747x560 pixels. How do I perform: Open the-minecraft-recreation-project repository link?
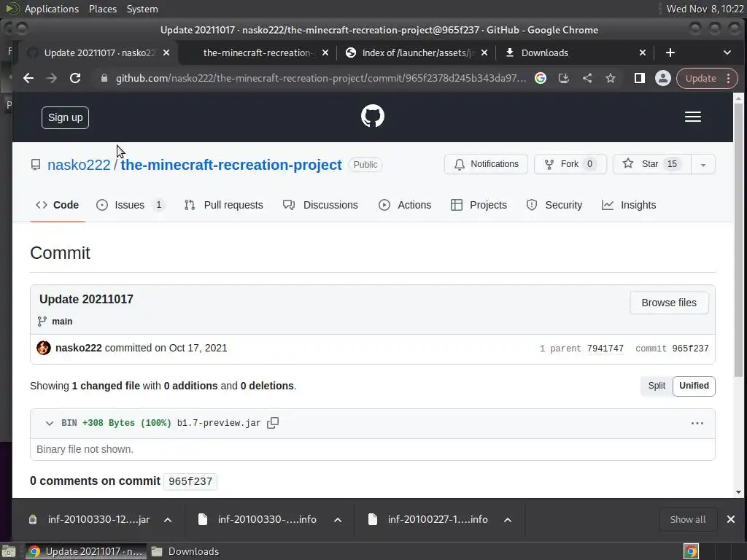coord(231,165)
